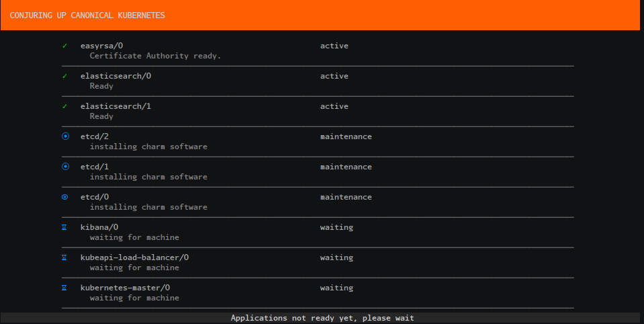Click the waiting status of kibana/0
This screenshot has width=644, height=324.
pyautogui.click(x=336, y=227)
